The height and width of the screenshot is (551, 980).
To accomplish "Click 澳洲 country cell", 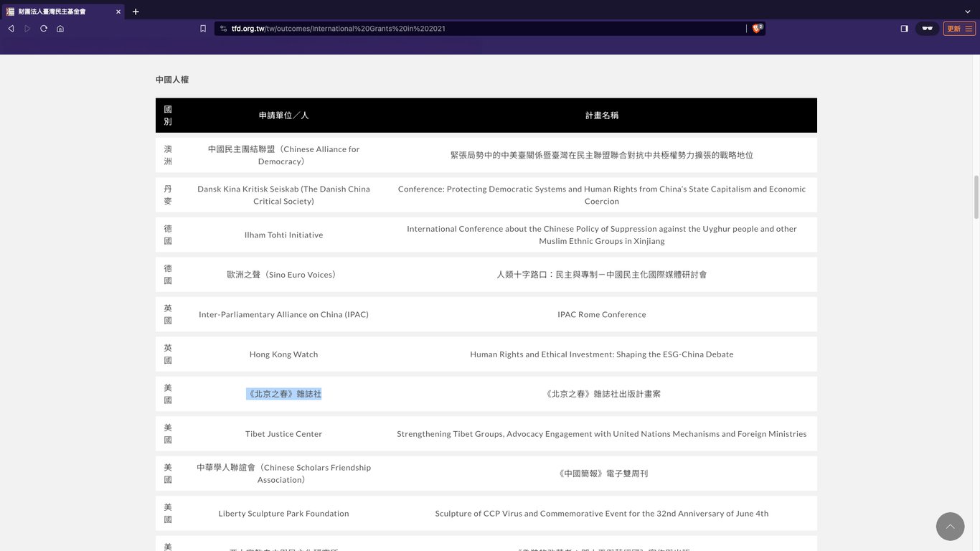I will click(168, 155).
